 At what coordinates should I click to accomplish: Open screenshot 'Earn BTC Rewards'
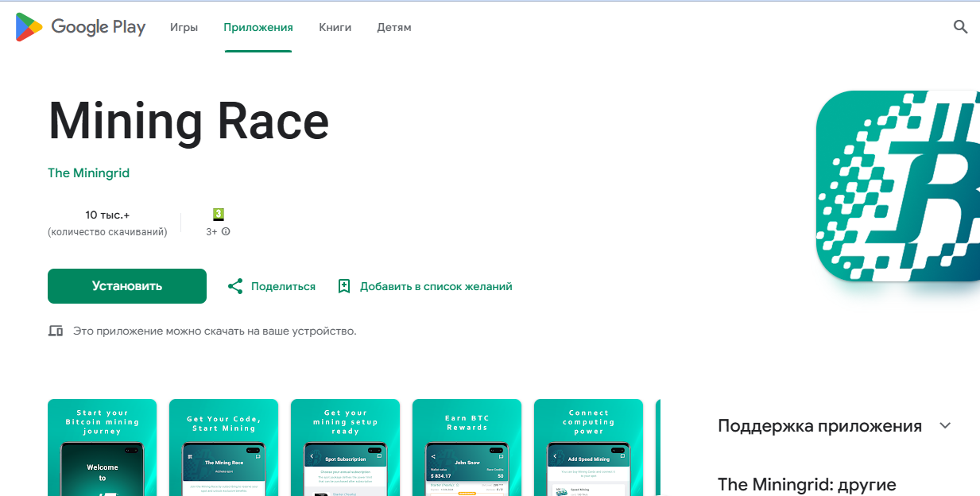tap(467, 448)
